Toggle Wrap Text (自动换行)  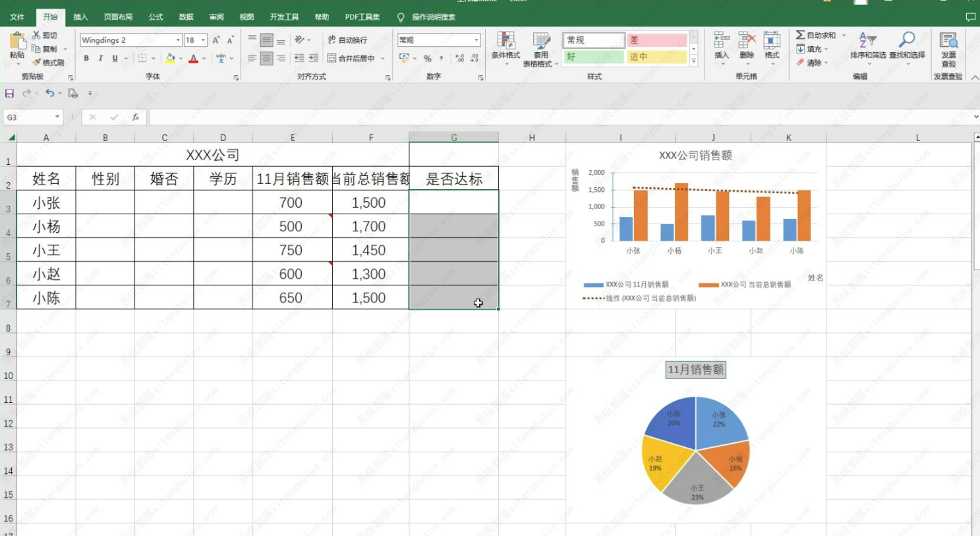click(347, 40)
